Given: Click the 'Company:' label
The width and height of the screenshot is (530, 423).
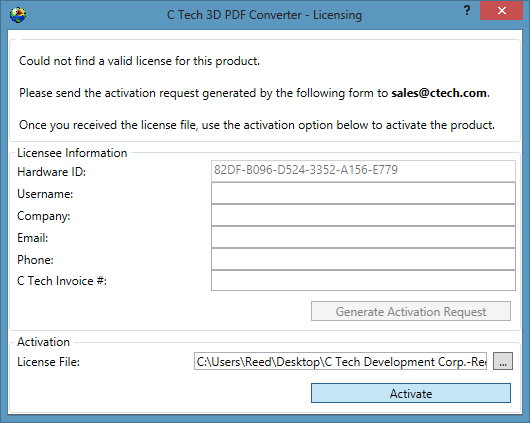Looking at the screenshot, I should [44, 216].
